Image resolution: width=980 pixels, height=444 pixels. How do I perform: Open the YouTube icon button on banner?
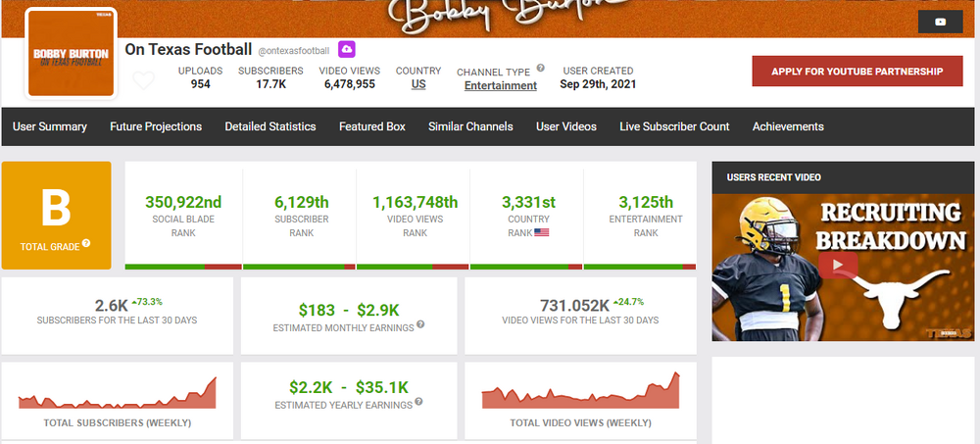point(940,23)
